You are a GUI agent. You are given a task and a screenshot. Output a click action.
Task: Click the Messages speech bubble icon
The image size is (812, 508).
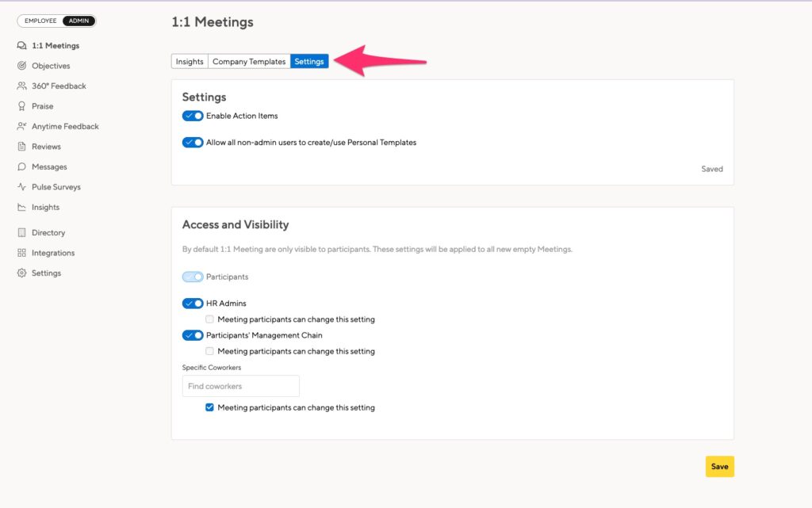[21, 166]
